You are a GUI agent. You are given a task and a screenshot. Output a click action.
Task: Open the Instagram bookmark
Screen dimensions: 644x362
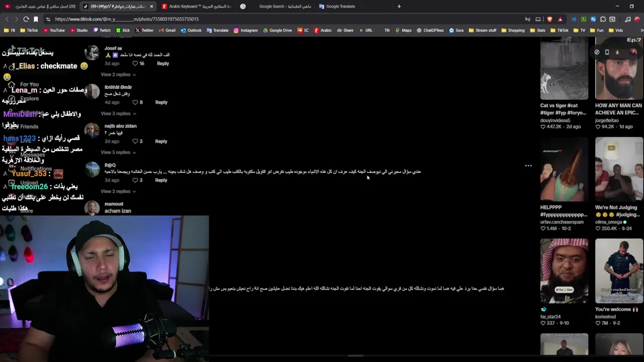tap(246, 30)
